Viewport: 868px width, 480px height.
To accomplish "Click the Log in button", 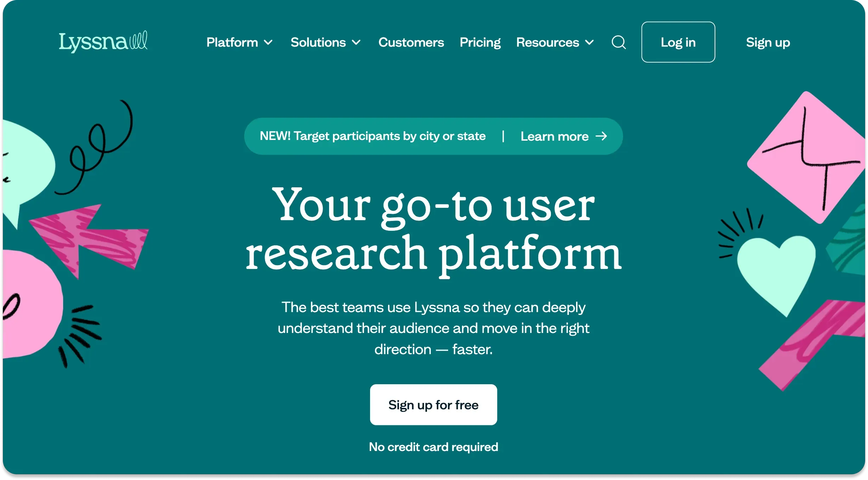I will (678, 42).
